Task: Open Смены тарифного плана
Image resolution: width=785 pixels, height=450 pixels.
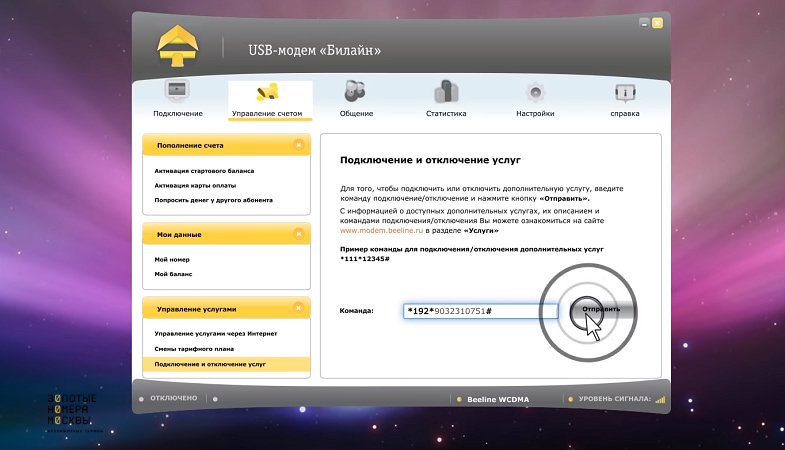Action: pyautogui.click(x=194, y=349)
